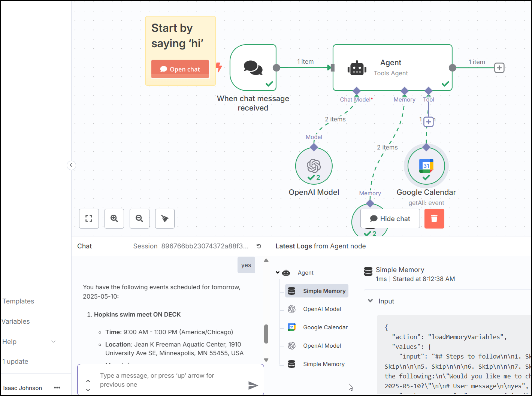Click the Hopkins swim meet ON DECK text

coord(137,314)
